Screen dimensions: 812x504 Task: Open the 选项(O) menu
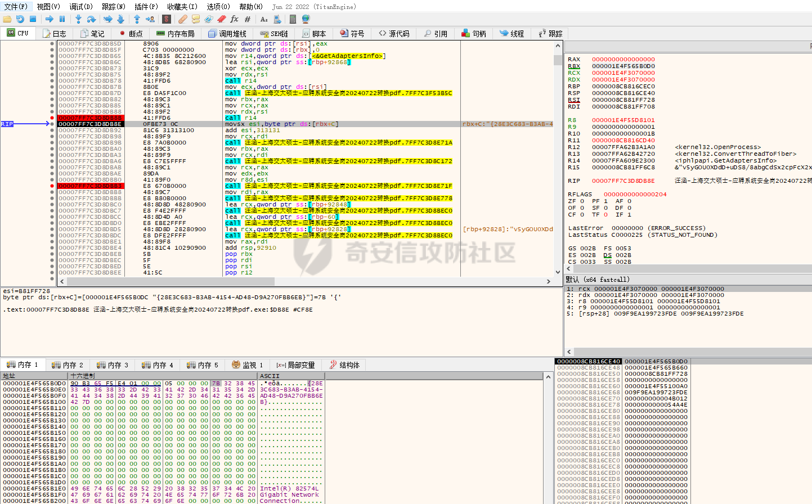tap(218, 7)
